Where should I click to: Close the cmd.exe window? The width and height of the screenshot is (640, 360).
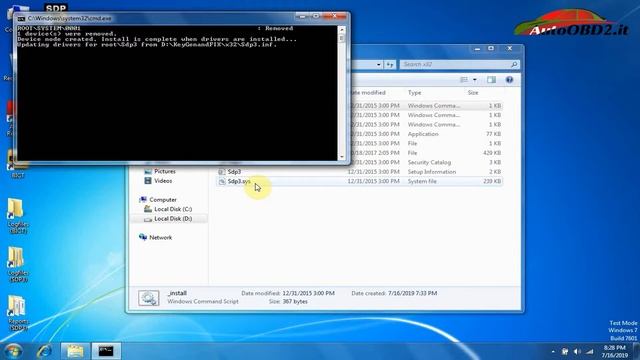point(334,16)
